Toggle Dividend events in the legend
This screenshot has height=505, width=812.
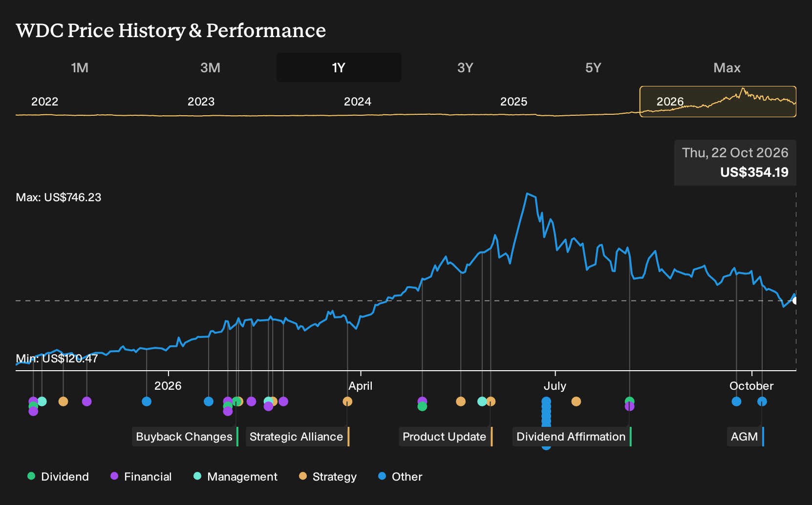tap(58, 477)
